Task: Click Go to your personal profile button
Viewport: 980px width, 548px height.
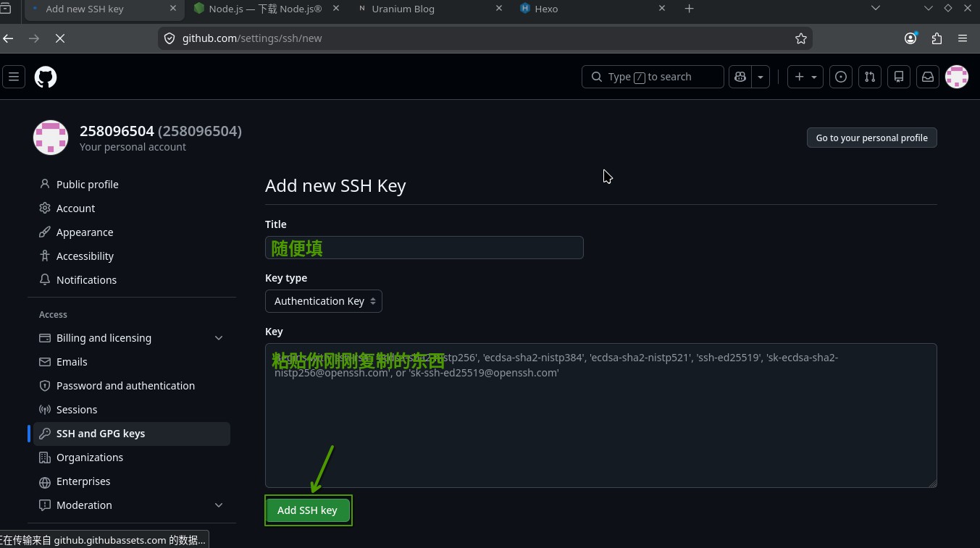Action: pyautogui.click(x=871, y=138)
